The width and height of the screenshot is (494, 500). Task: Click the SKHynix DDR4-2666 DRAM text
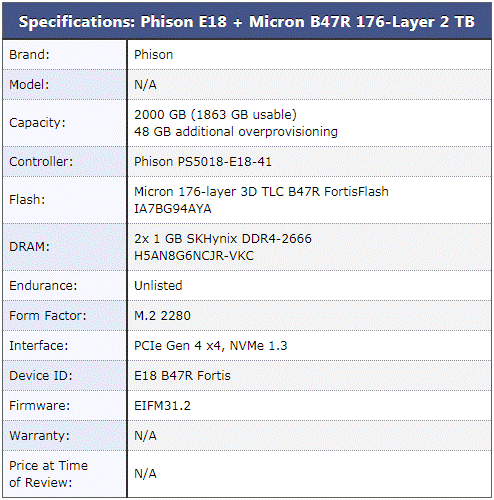(x=223, y=239)
